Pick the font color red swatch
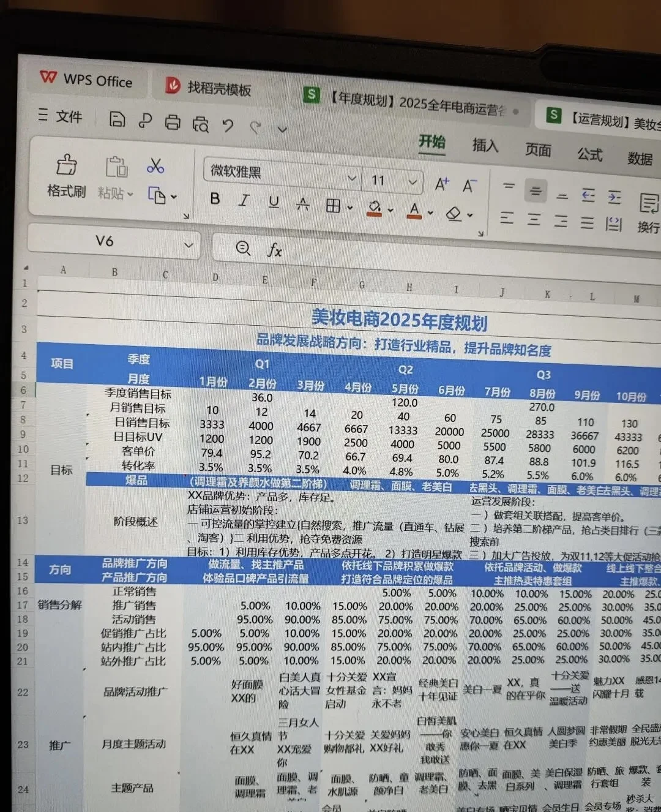 [x=415, y=211]
